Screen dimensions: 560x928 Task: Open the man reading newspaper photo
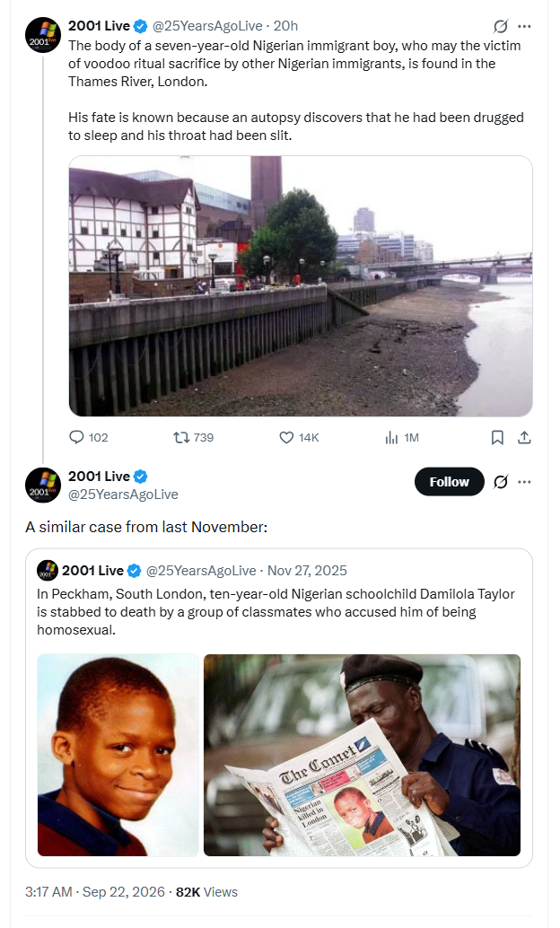(x=362, y=755)
